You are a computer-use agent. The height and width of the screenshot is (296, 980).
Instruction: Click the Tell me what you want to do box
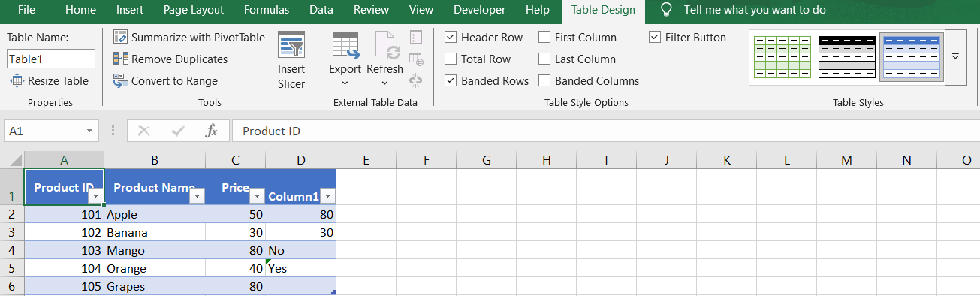point(755,10)
